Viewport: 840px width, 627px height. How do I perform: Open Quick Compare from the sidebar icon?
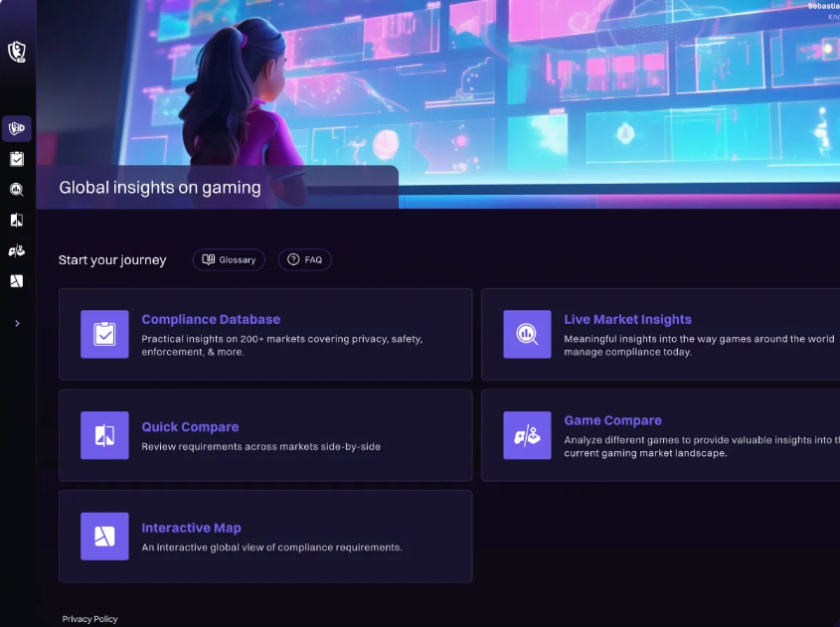pos(16,221)
